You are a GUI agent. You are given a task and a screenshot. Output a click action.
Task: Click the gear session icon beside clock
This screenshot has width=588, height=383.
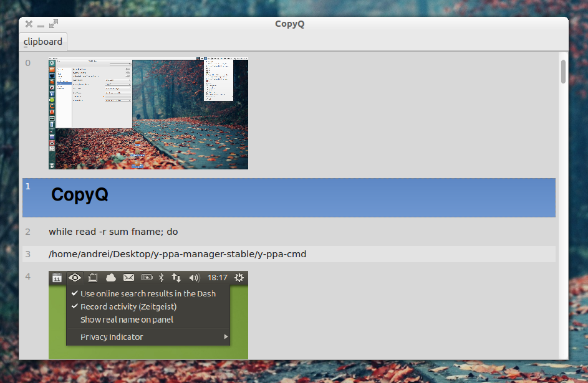pyautogui.click(x=238, y=278)
